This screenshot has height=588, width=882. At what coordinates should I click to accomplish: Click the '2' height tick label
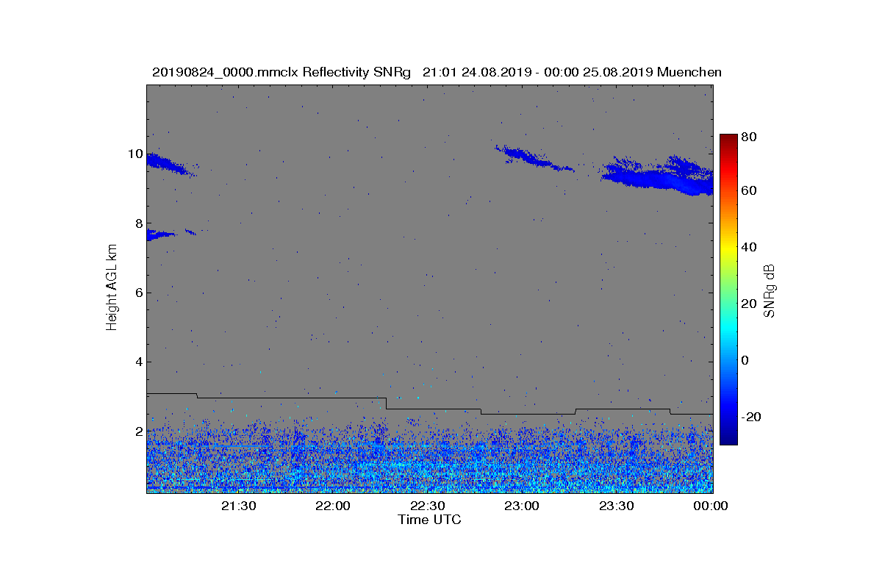click(138, 431)
